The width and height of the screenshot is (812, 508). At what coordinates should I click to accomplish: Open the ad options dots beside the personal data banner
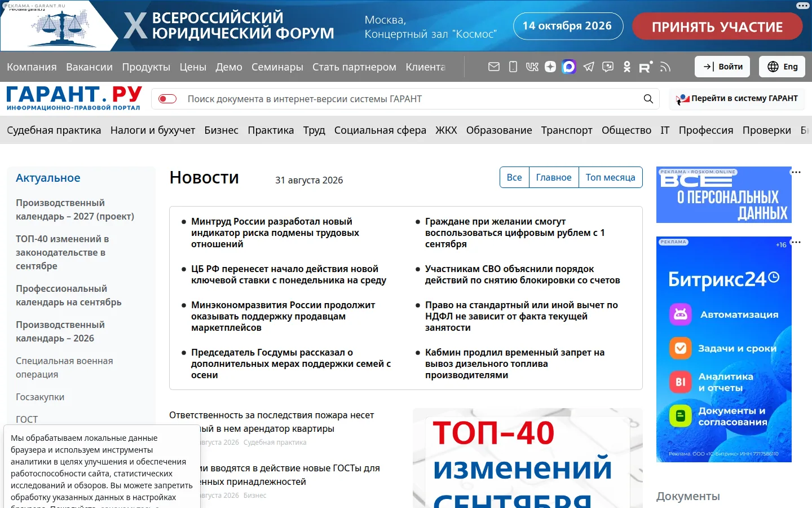coord(796,172)
